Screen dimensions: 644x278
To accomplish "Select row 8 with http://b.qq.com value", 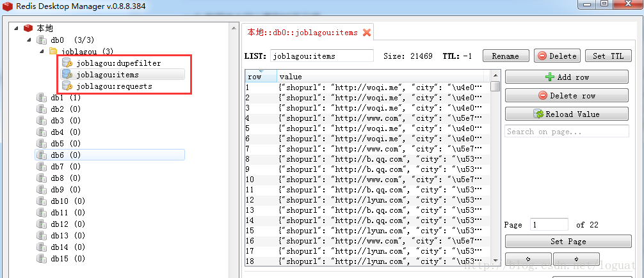I will 367,159.
